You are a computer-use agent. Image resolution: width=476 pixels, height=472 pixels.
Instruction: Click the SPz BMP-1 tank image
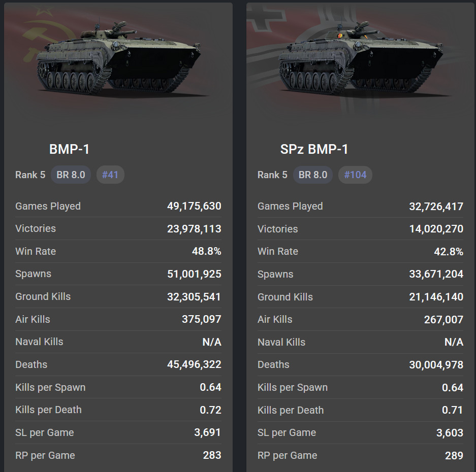coord(360,56)
